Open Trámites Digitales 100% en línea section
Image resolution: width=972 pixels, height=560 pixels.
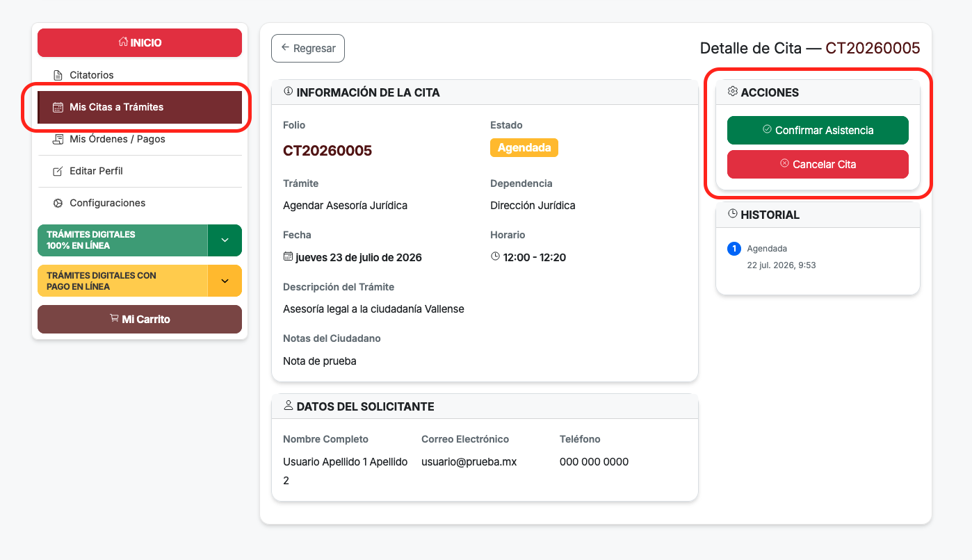coord(122,240)
